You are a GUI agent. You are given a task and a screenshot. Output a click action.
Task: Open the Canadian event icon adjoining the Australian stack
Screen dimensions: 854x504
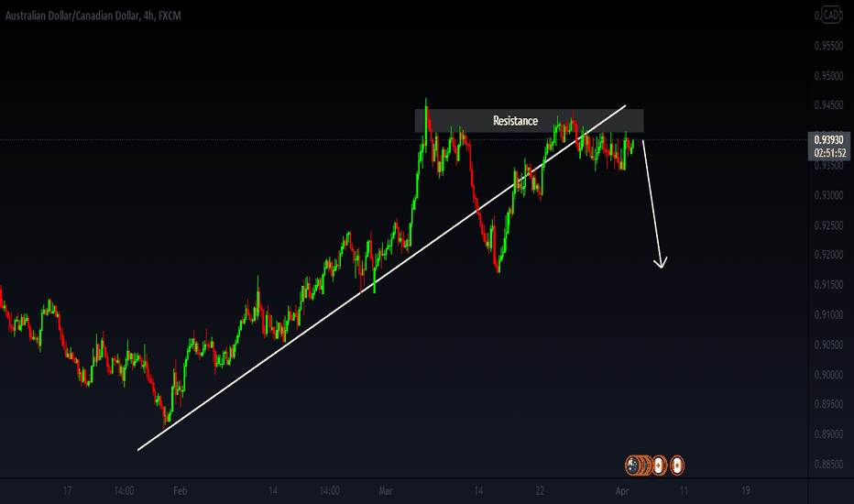tap(659, 466)
